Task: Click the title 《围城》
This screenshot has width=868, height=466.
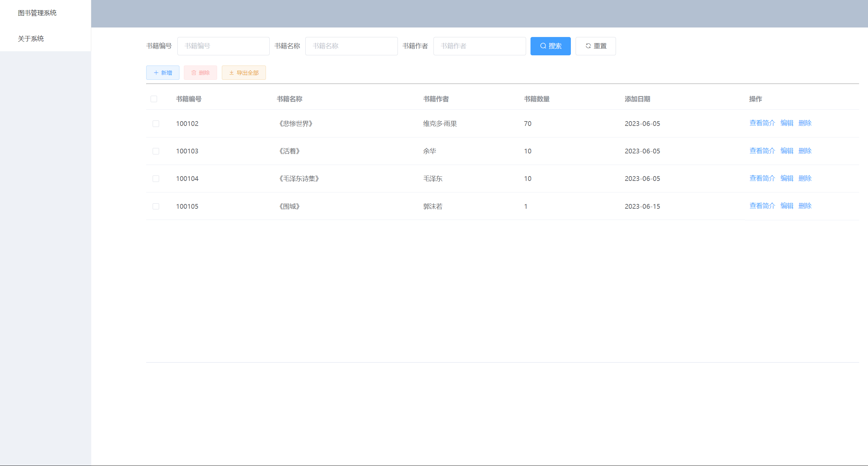Action: (x=289, y=206)
